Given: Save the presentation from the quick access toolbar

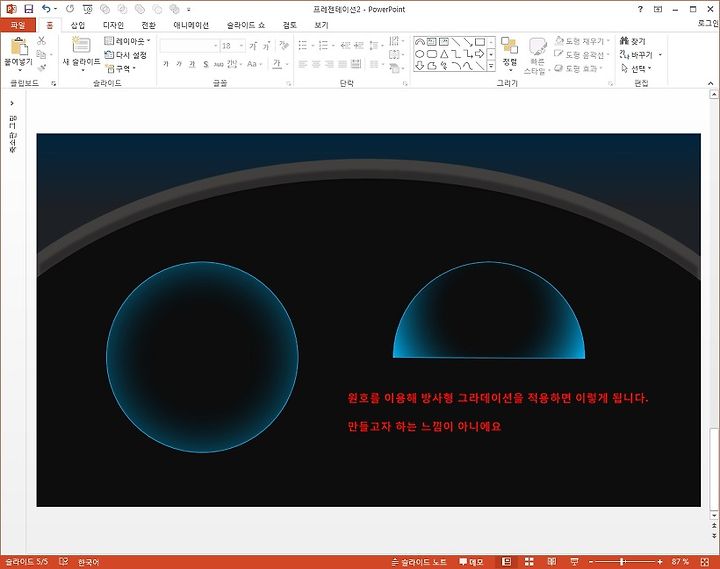Looking at the screenshot, I should tap(28, 9).
